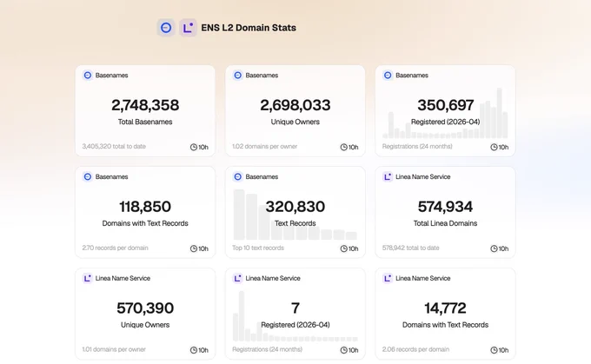
Task: Click the ENS L2 Domain Stats title
Action: coord(249,28)
